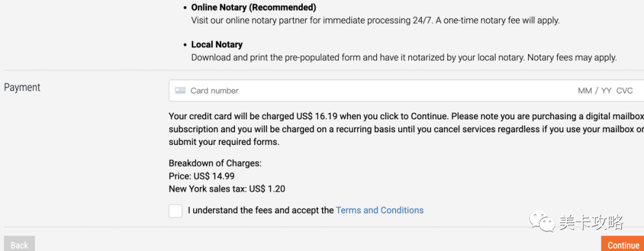
Task: Click the Price US$ 14.99 line
Action: point(202,176)
